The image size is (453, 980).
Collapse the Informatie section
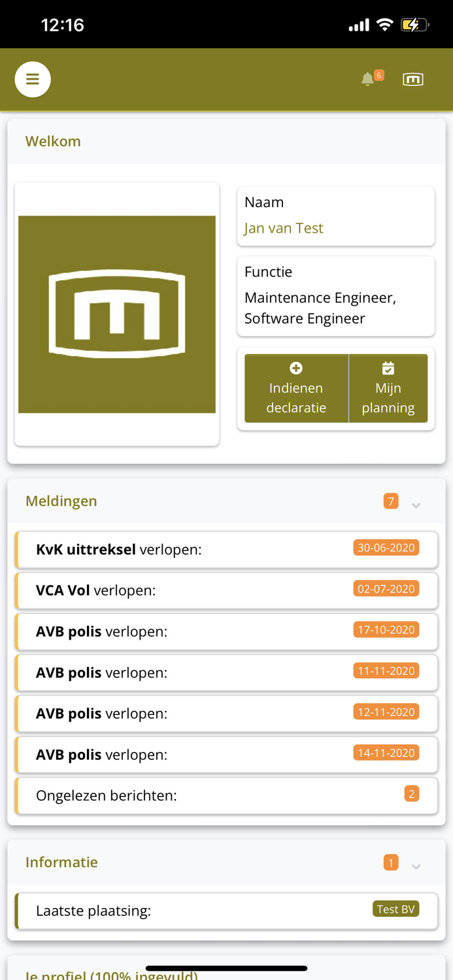click(x=416, y=866)
